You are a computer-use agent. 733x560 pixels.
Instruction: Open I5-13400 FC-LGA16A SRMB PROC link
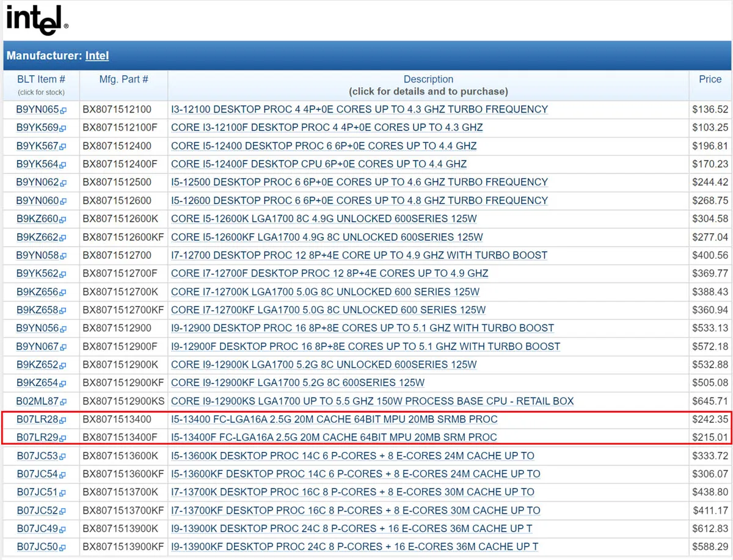(334, 420)
